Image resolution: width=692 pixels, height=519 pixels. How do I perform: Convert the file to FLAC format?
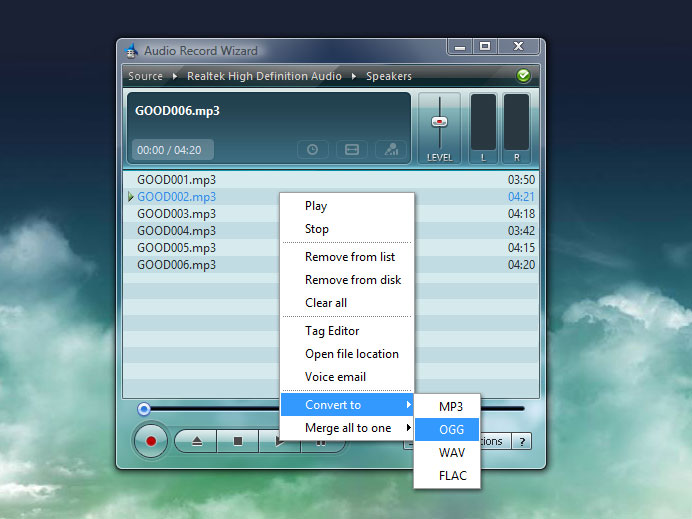coord(452,476)
